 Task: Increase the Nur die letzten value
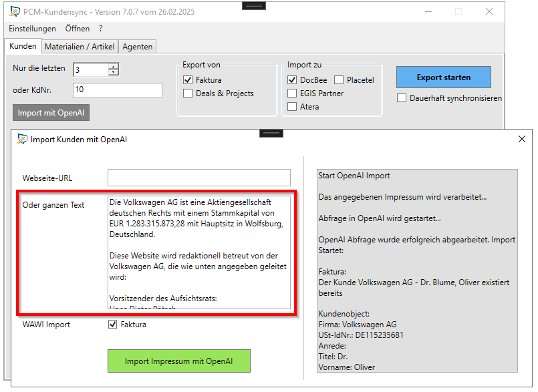pyautogui.click(x=114, y=66)
